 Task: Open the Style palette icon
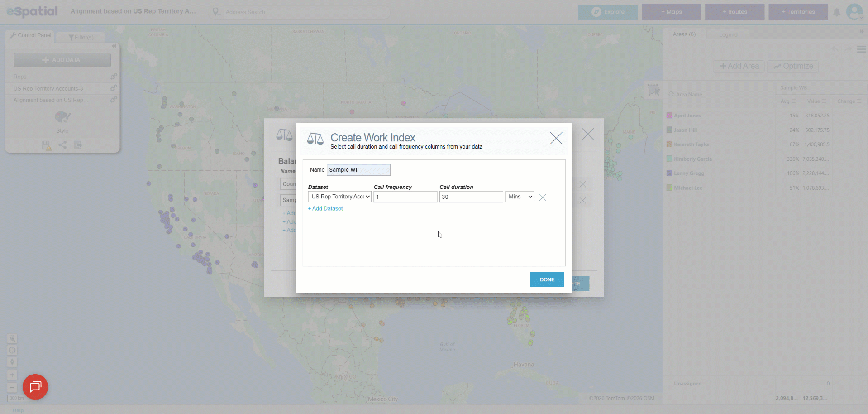[x=62, y=117]
